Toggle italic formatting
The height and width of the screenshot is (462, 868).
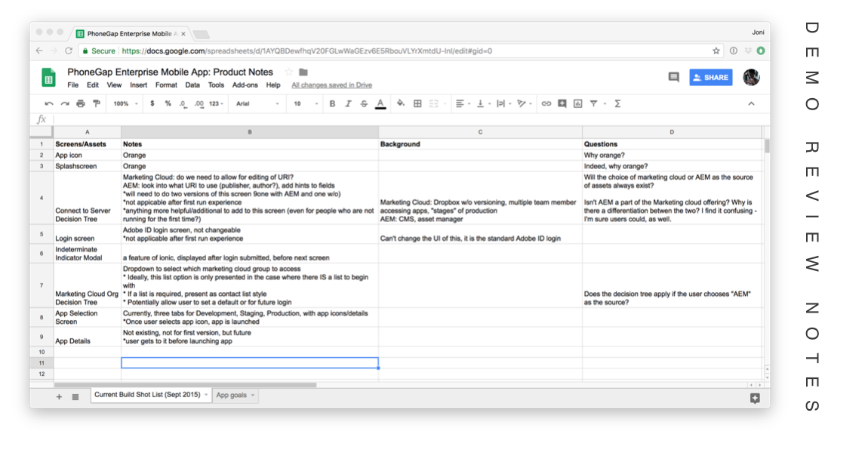[x=348, y=103]
